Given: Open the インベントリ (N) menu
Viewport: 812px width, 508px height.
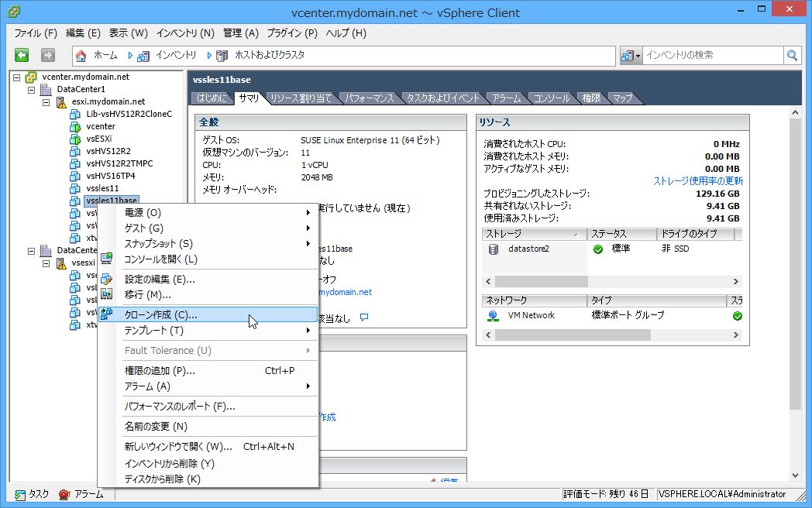Looking at the screenshot, I should [185, 33].
